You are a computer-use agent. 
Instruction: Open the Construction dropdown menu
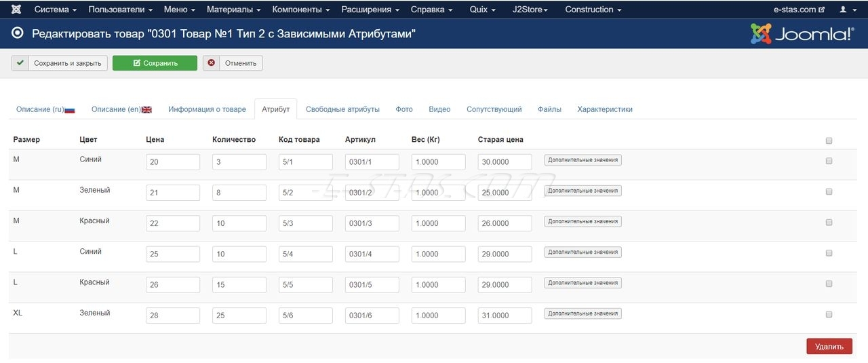593,9
